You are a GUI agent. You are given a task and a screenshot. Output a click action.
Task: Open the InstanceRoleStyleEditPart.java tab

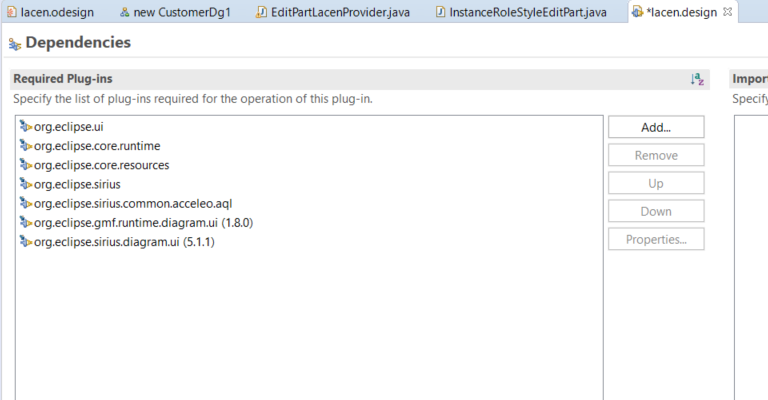[x=521, y=12]
